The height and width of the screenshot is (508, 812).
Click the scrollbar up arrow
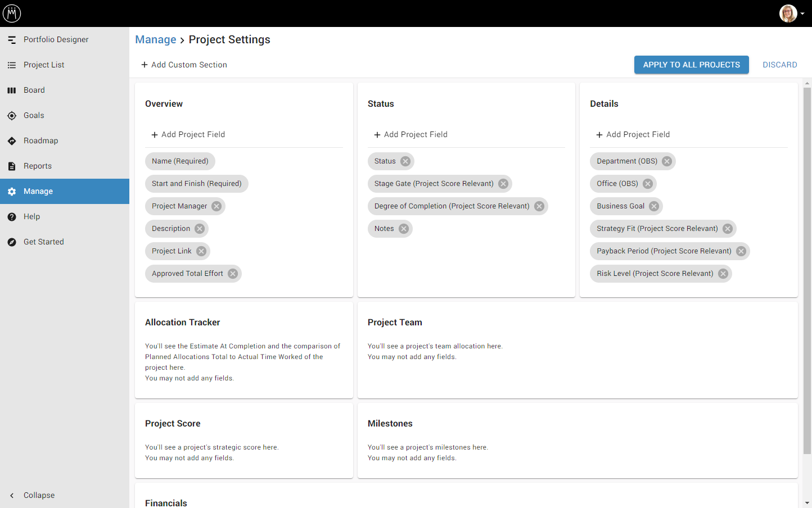808,83
